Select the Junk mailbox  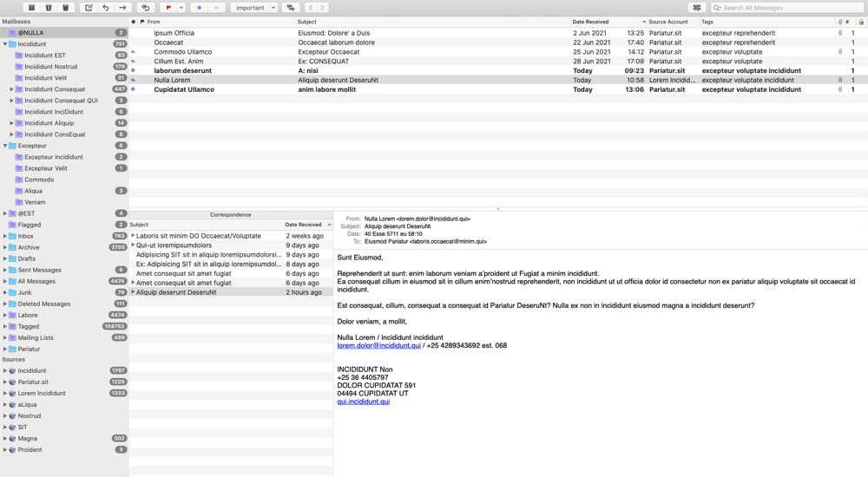click(x=64, y=292)
